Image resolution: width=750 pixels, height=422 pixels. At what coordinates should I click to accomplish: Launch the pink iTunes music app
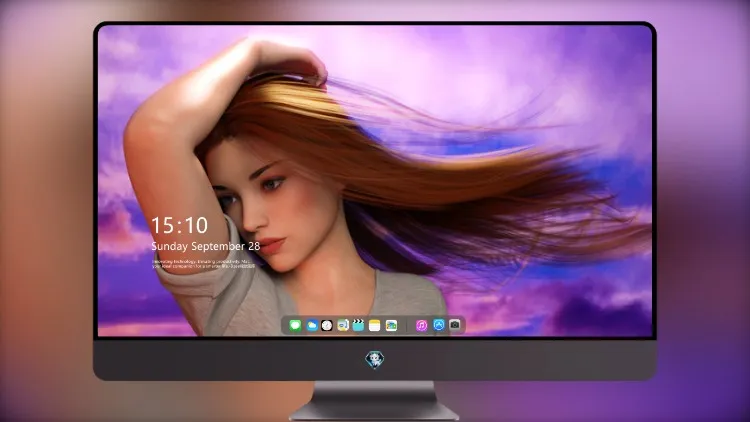pos(421,325)
